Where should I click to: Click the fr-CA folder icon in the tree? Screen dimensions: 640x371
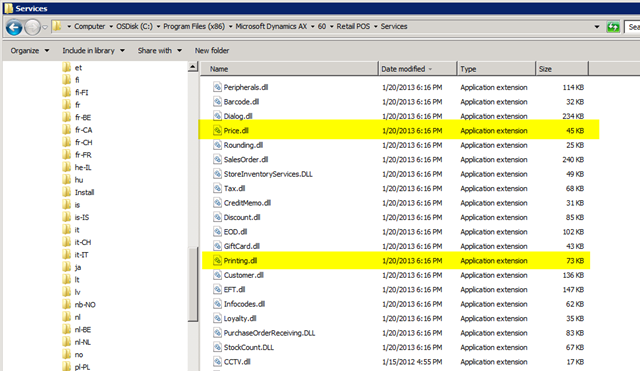coord(67,130)
